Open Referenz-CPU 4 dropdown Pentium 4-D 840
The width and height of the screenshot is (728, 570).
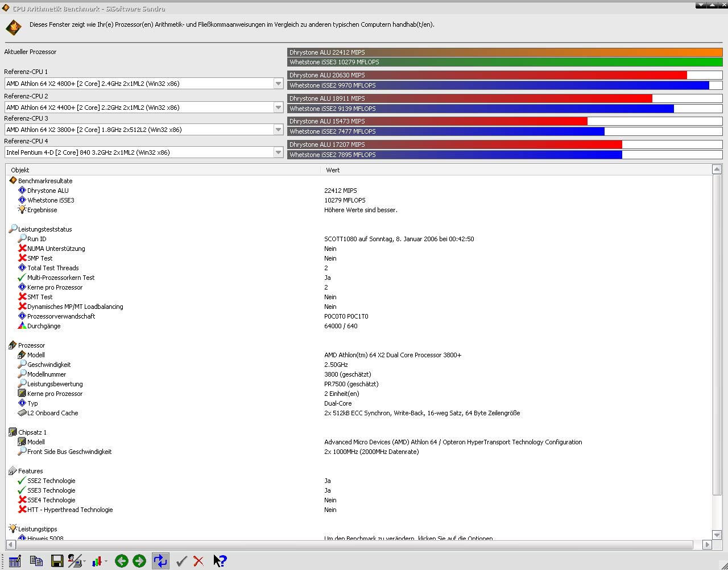tap(144, 152)
